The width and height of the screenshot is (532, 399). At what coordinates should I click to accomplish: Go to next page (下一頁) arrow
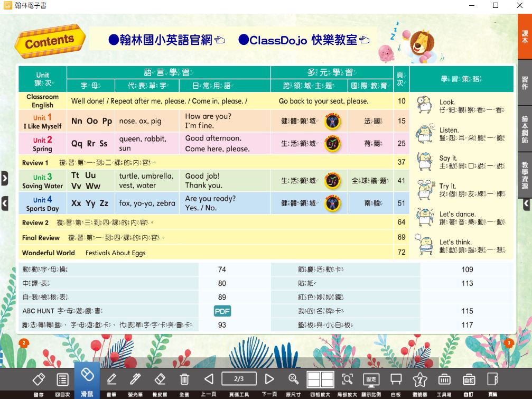click(x=269, y=379)
